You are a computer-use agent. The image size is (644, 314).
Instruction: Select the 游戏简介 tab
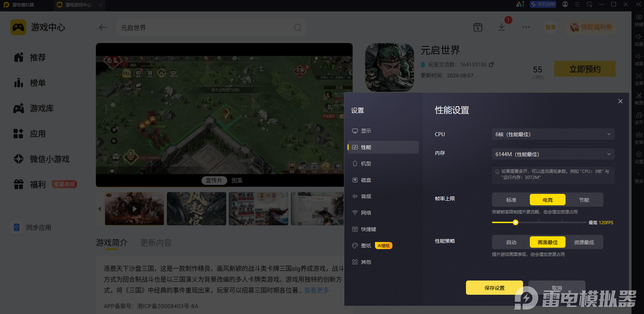pyautogui.click(x=112, y=243)
